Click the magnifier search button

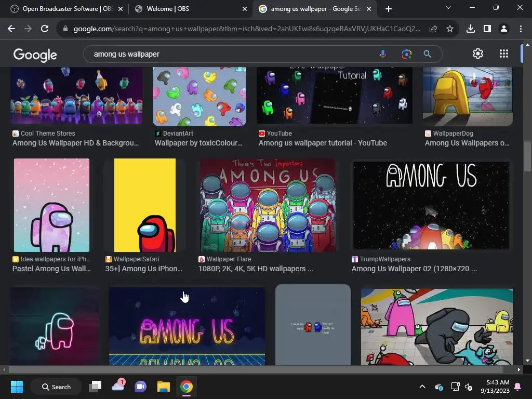point(428,54)
